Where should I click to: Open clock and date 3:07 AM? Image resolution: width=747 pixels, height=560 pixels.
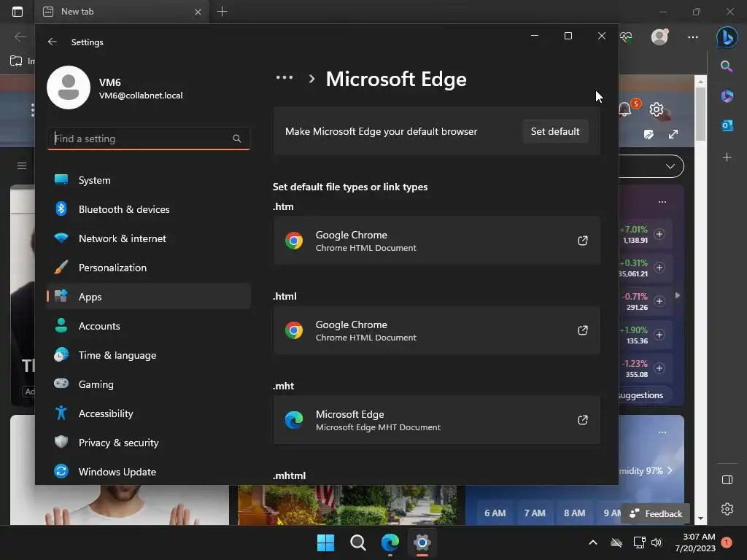(x=695, y=542)
